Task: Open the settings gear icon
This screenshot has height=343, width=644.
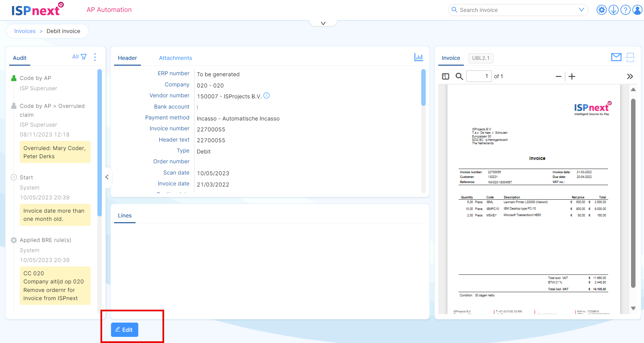Action: pos(601,10)
